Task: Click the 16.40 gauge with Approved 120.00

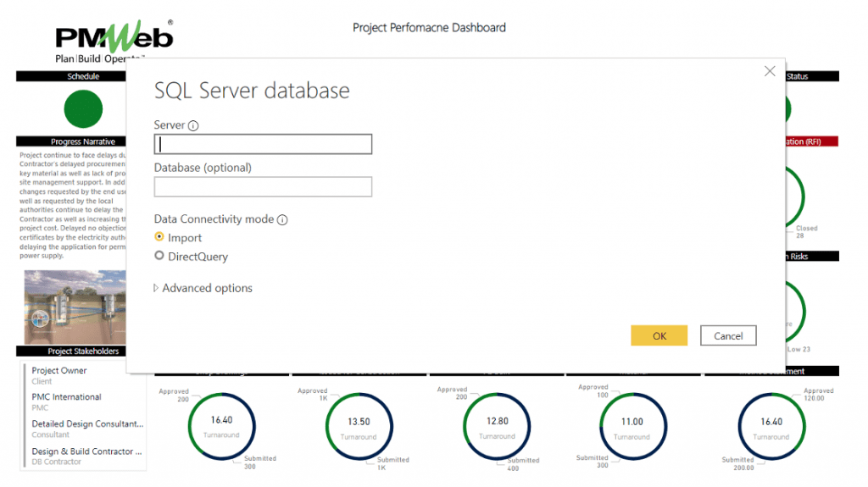Action: 771,427
